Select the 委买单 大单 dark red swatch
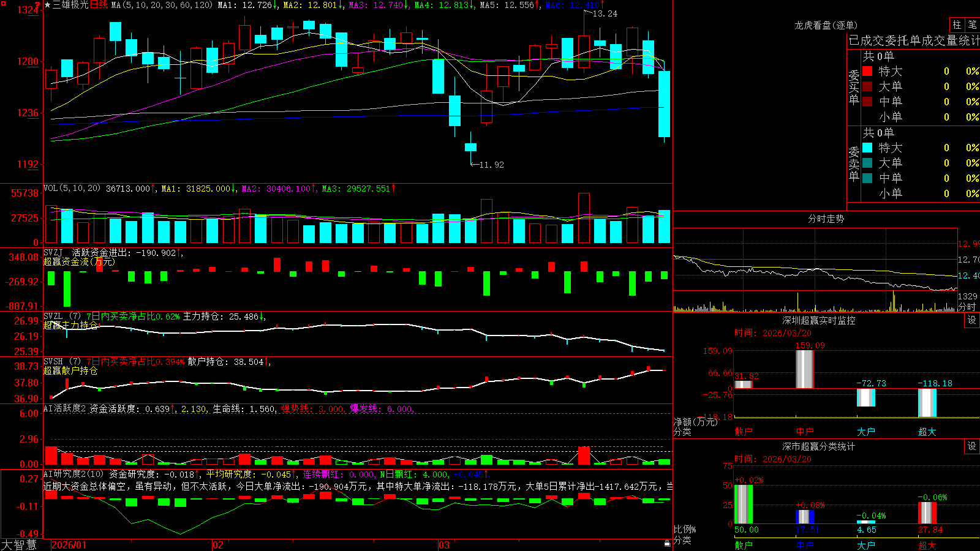Screen dimensions: 980x551 tap(867, 86)
